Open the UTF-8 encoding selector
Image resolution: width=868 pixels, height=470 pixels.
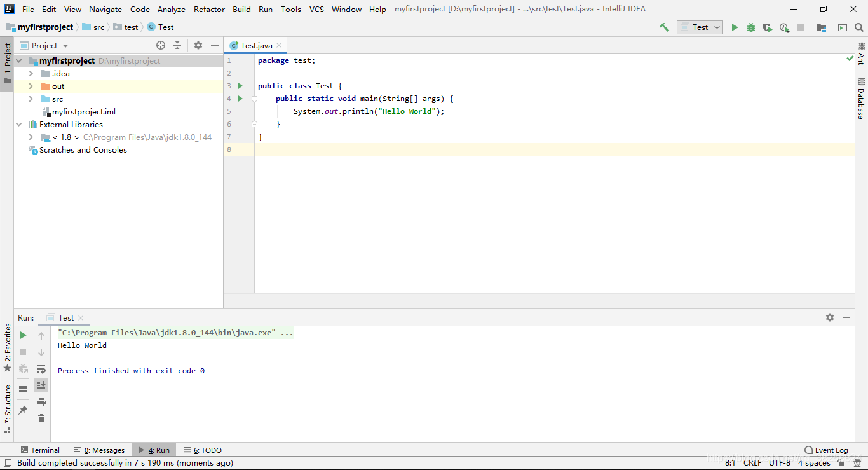tap(780, 463)
